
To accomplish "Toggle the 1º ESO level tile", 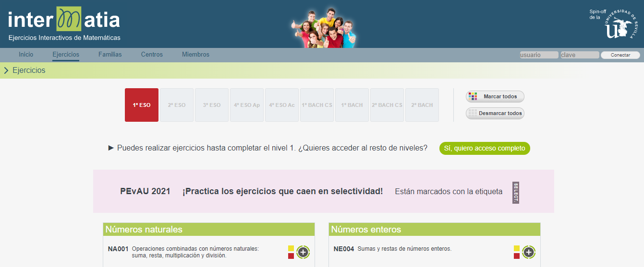I will click(x=142, y=105).
